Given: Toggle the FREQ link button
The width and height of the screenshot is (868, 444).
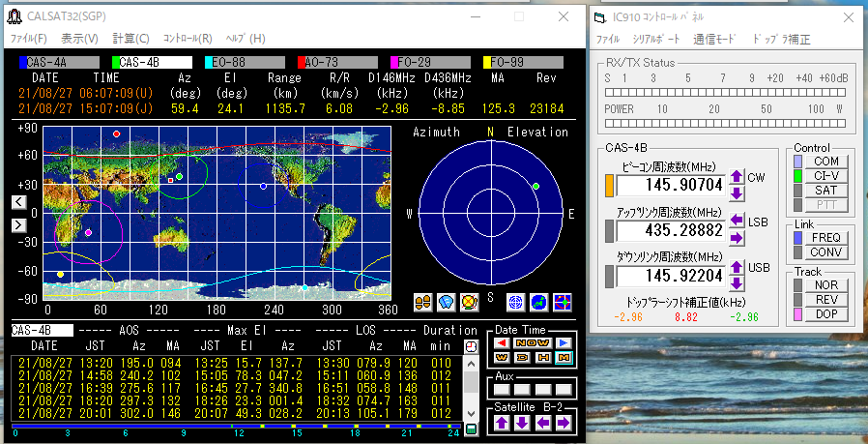Looking at the screenshot, I should click(825, 238).
